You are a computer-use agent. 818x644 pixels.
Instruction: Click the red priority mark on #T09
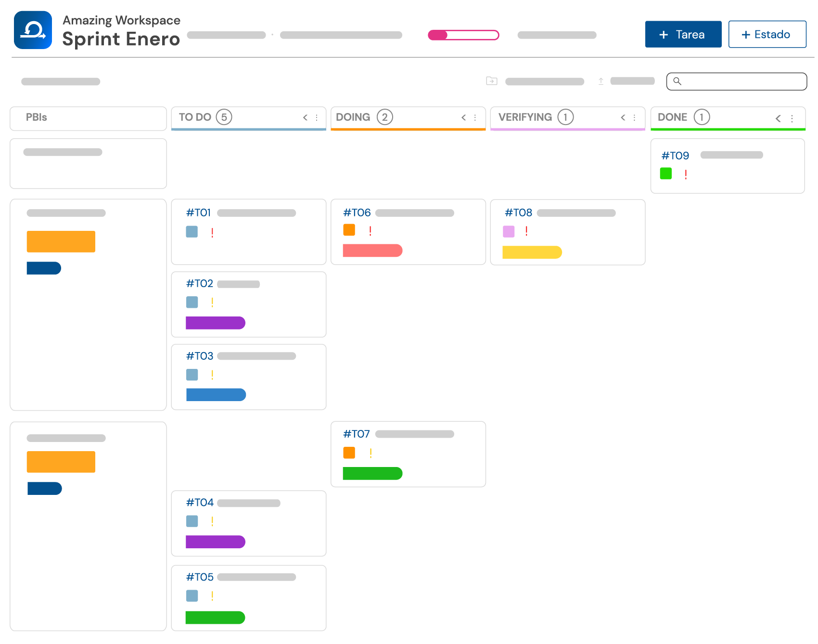(x=686, y=175)
